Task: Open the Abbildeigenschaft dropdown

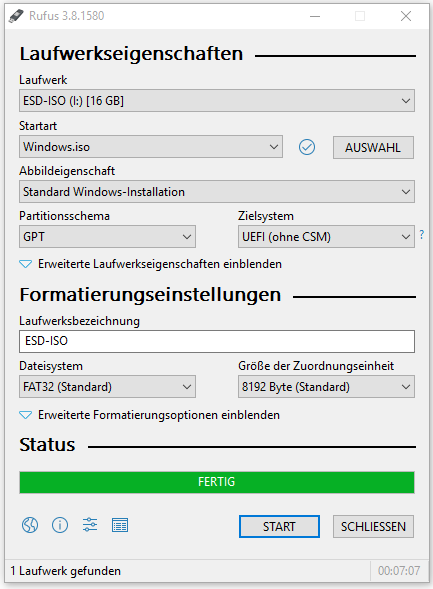Action: pos(217,192)
